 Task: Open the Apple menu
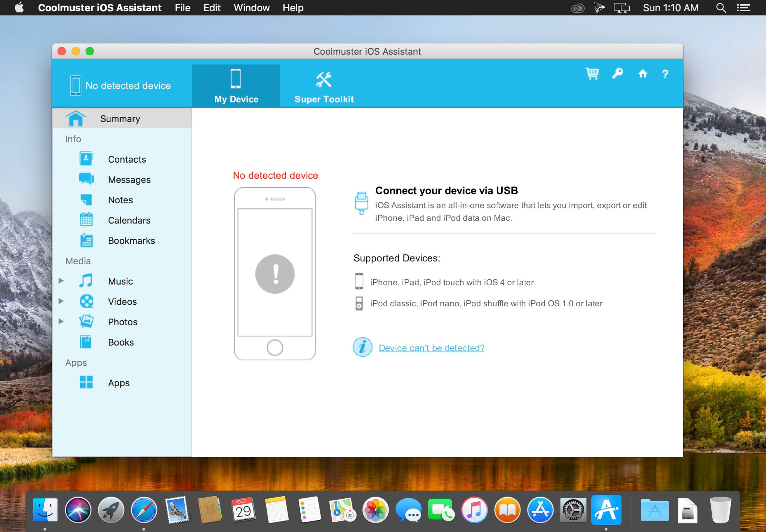click(x=19, y=7)
